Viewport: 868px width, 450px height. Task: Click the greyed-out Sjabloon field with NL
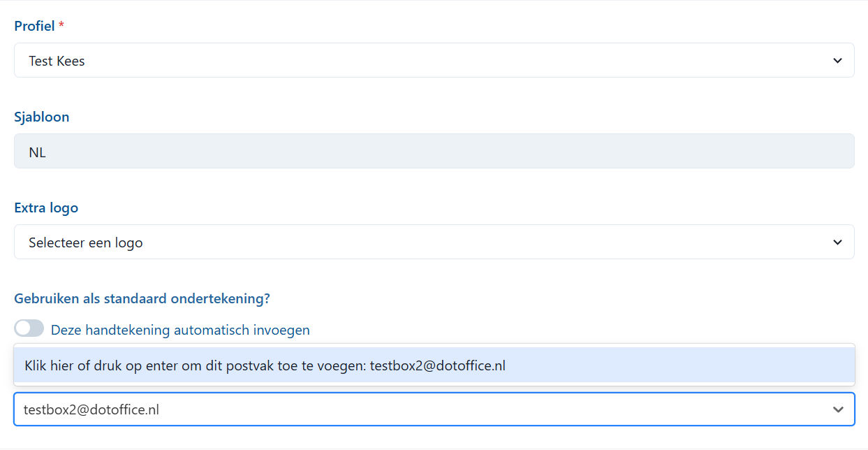pyautogui.click(x=433, y=152)
